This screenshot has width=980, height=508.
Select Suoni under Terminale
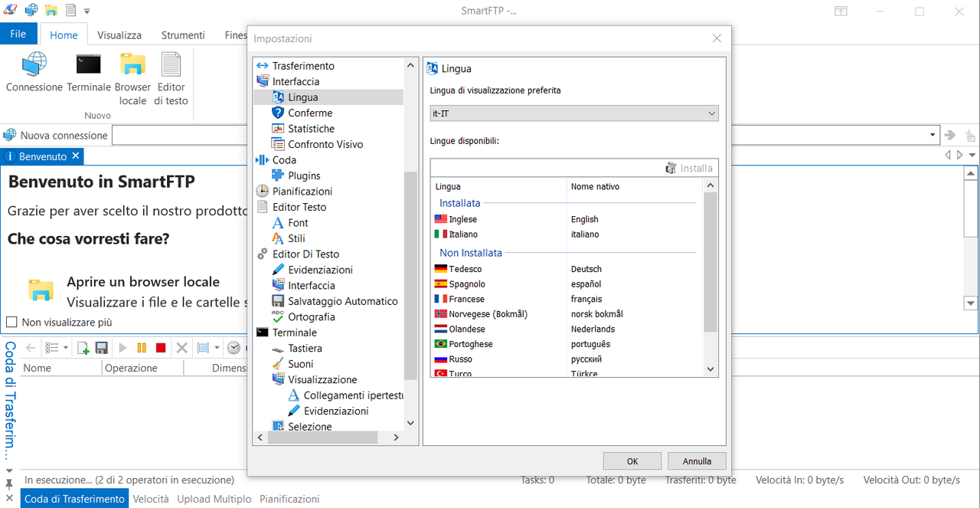tap(300, 364)
